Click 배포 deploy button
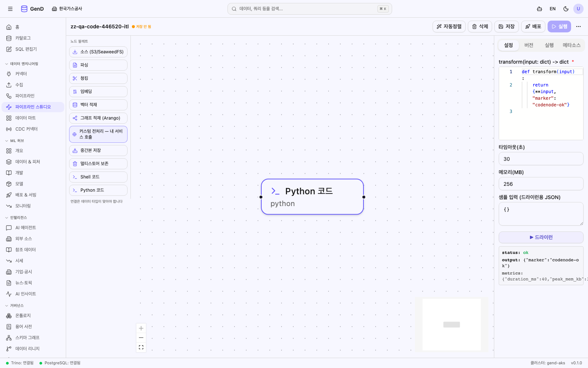Screen dimensions: 588x368 (x=533, y=26)
